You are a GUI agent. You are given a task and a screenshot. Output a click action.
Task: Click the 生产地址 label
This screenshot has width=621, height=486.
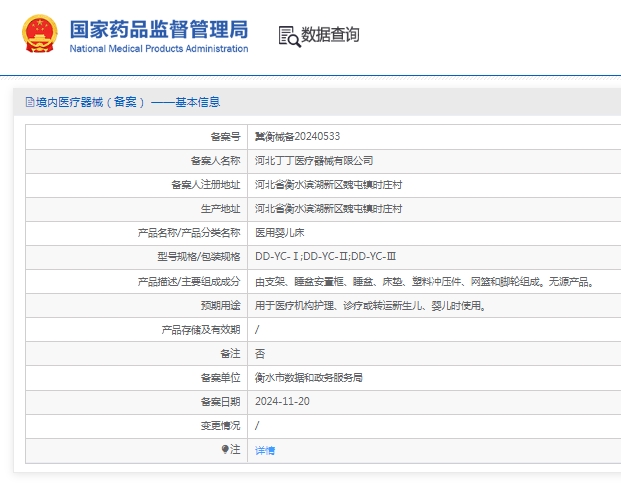click(x=220, y=209)
